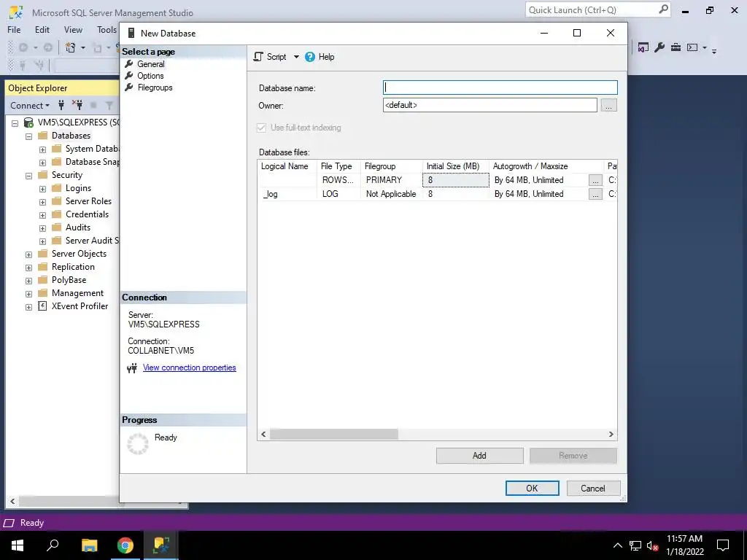Click the Script icon in New Database toolbar
The width and height of the screenshot is (747, 560).
[258, 57]
